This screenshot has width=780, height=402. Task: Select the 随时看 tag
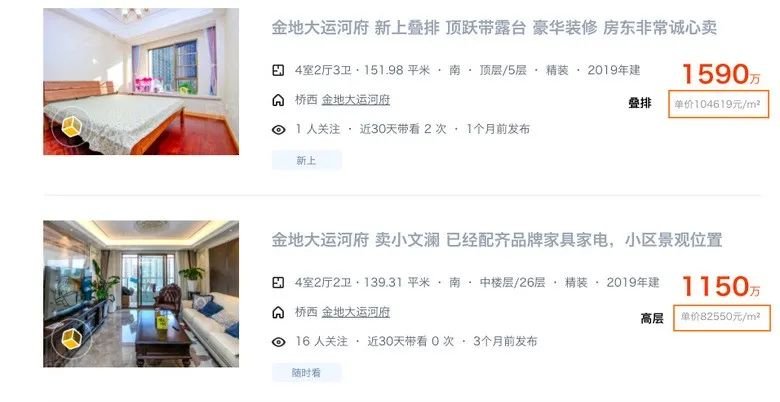point(306,373)
